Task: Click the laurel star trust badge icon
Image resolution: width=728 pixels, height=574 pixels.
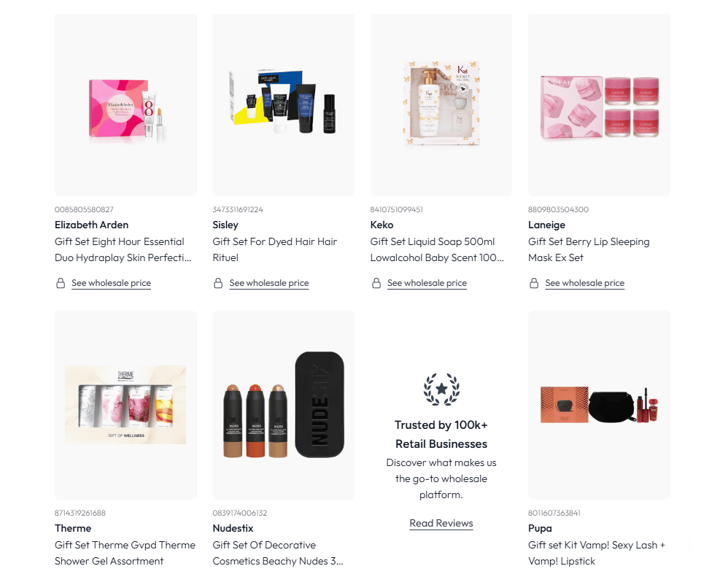Action: (x=441, y=389)
